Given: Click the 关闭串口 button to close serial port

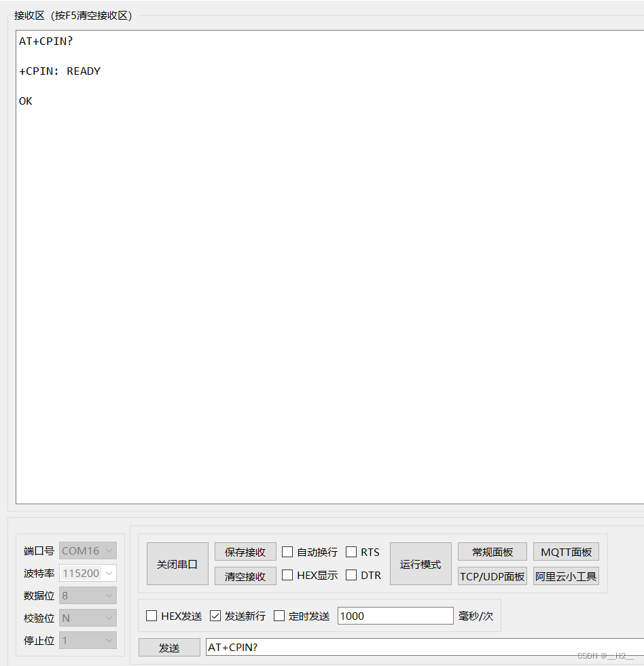Looking at the screenshot, I should tap(177, 563).
